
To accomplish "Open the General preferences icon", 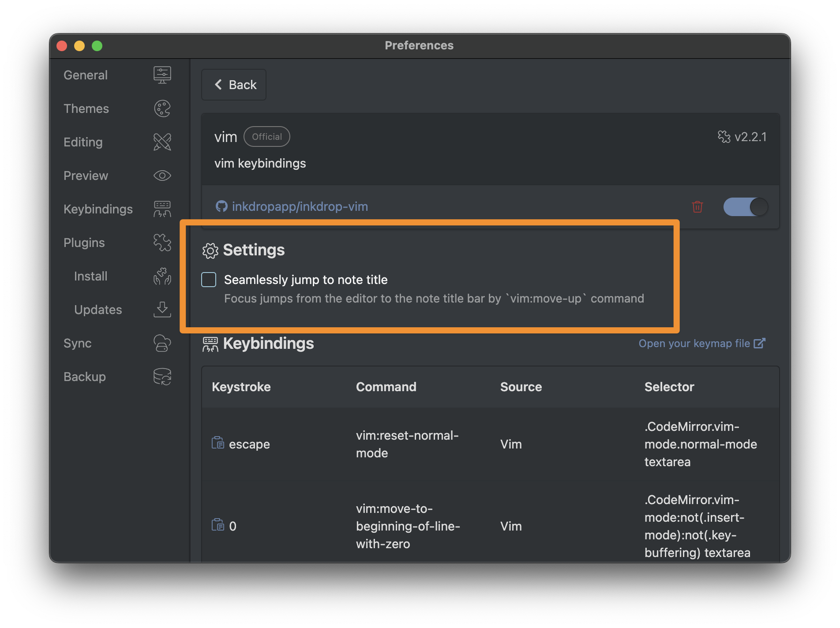I will pyautogui.click(x=162, y=75).
